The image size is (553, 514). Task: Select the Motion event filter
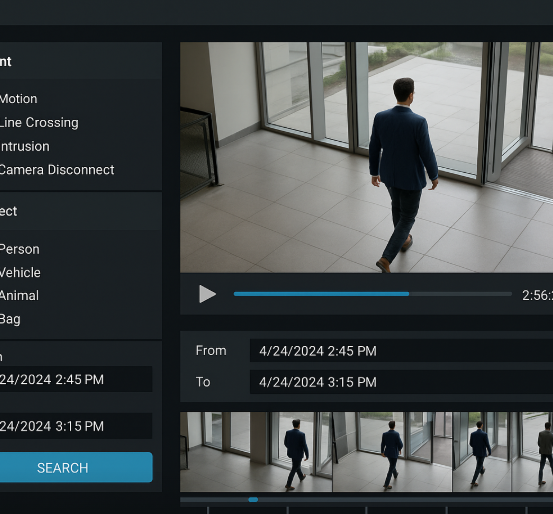click(18, 99)
